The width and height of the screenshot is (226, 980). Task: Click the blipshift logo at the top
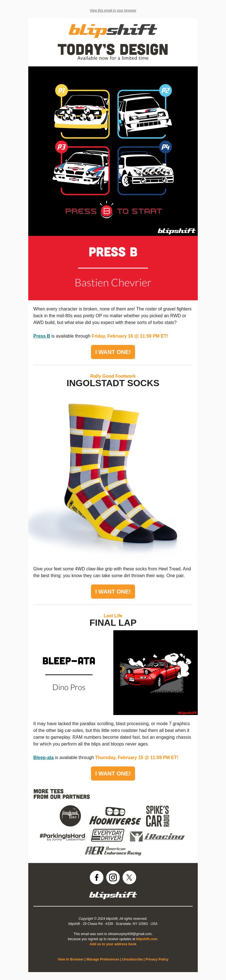(x=113, y=30)
